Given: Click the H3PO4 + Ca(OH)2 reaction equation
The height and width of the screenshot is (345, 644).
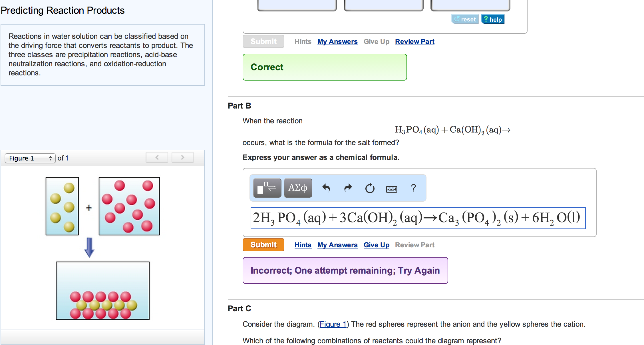Looking at the screenshot, I should click(453, 130).
